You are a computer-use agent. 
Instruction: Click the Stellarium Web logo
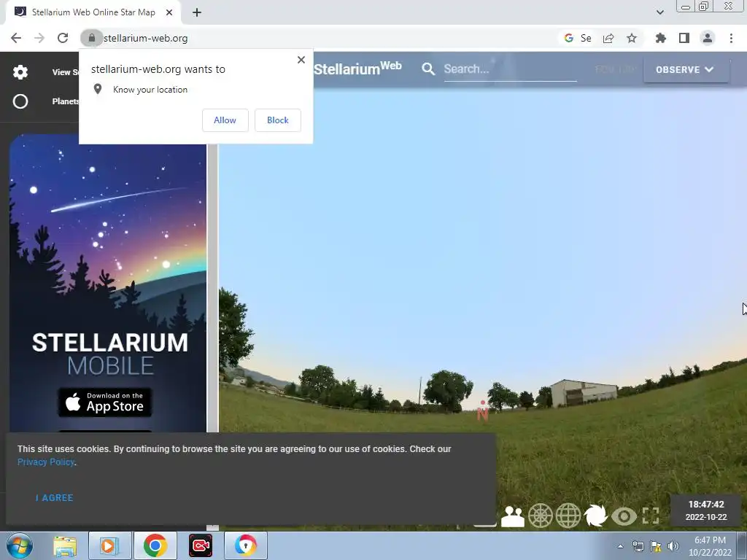coord(357,68)
